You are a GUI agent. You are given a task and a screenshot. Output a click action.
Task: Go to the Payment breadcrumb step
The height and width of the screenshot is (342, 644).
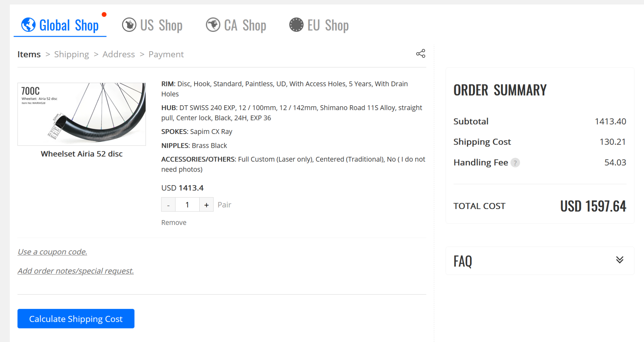pyautogui.click(x=166, y=54)
